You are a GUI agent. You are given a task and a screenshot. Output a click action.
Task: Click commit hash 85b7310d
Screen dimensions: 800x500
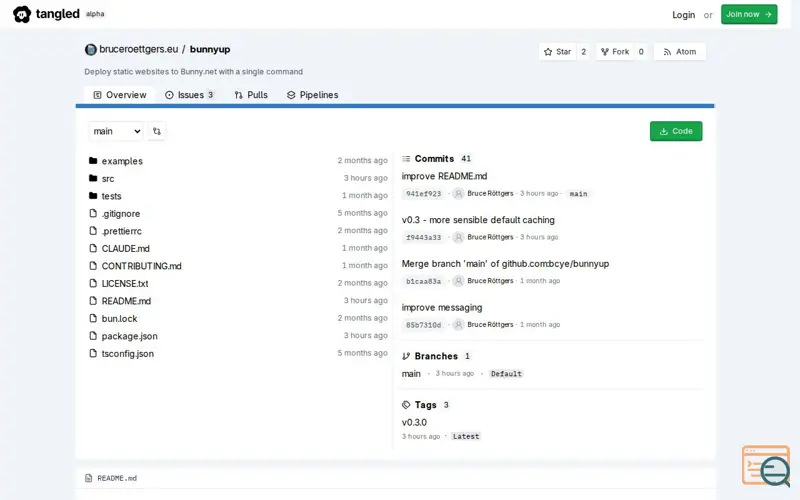click(423, 325)
